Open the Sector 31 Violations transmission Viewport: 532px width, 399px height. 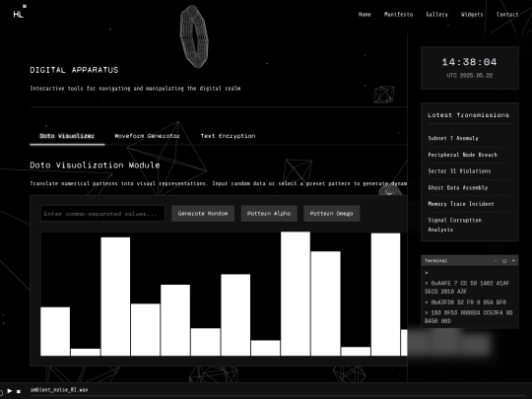point(459,171)
